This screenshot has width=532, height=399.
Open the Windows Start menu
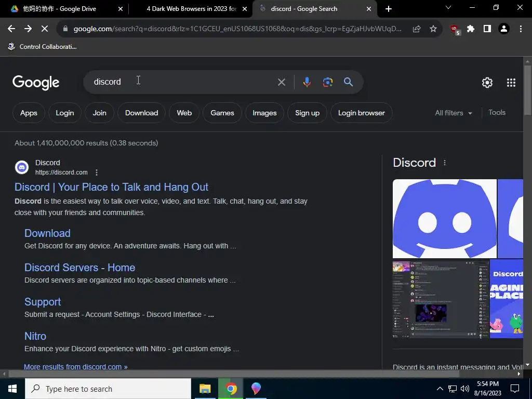coord(12,389)
